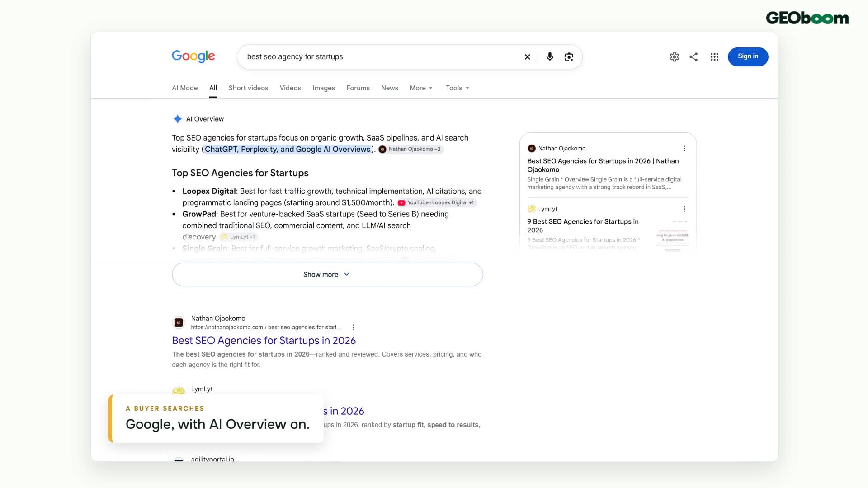Click the share icon in header
Image resolution: width=868 pixels, height=488 pixels.
click(693, 57)
